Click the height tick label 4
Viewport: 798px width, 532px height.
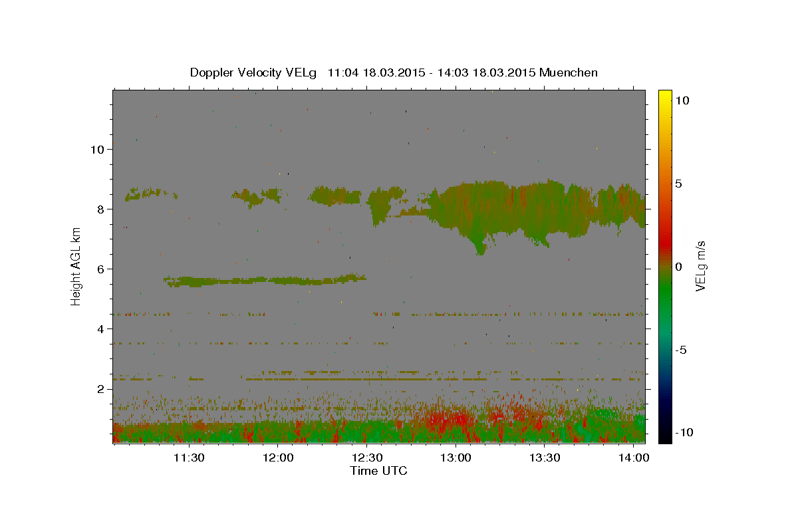point(101,329)
